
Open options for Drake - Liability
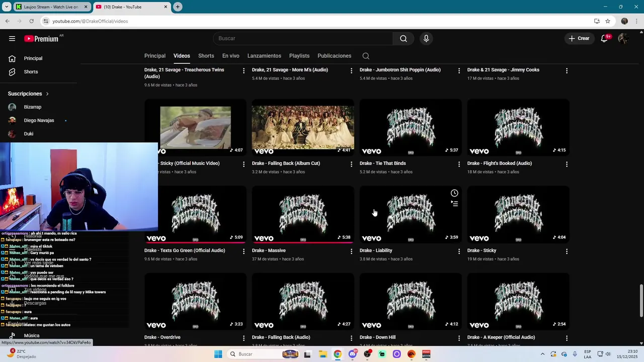click(459, 251)
